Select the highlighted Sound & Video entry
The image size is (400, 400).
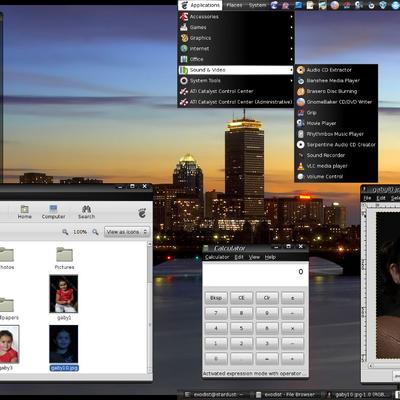click(x=236, y=70)
